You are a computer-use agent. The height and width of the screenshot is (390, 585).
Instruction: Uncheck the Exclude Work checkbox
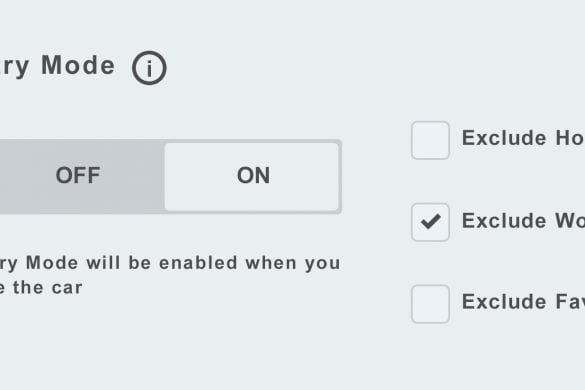pyautogui.click(x=430, y=222)
